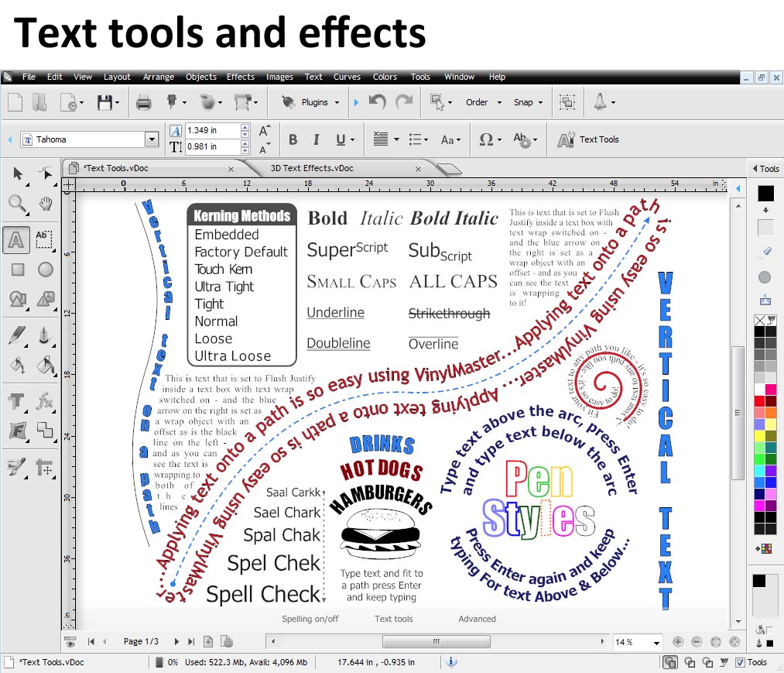Click the Page 1/3 indicator

(141, 641)
